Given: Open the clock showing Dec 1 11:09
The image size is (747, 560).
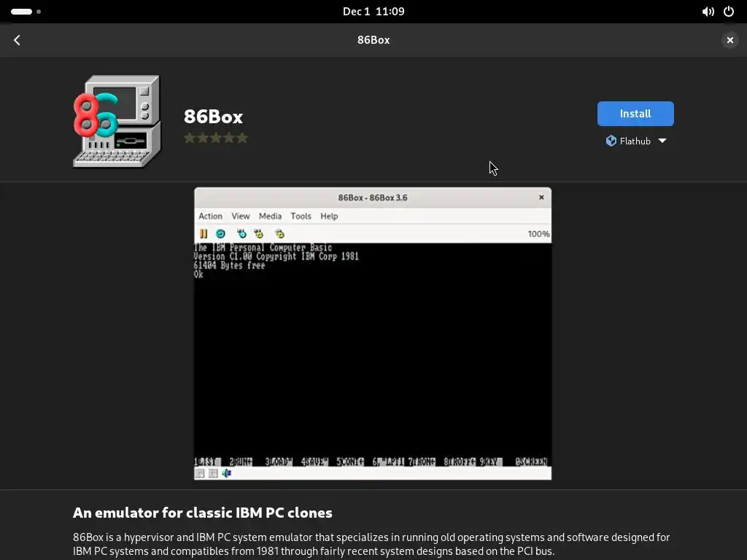Looking at the screenshot, I should pos(373,12).
